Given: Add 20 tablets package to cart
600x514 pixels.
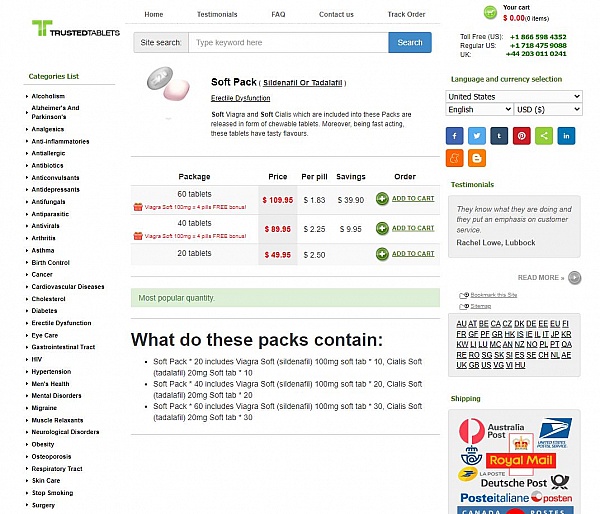Looking at the screenshot, I should pos(413,253).
